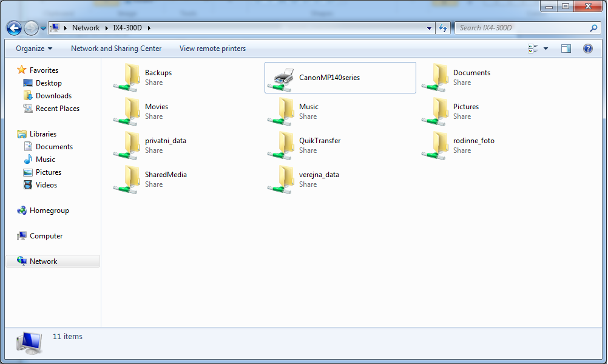Click the Back navigation arrow
Screen dimensions: 608x364
(x=15, y=28)
